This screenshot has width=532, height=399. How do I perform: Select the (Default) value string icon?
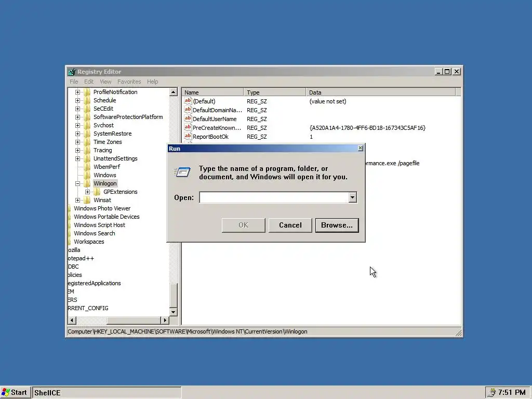coord(188,101)
